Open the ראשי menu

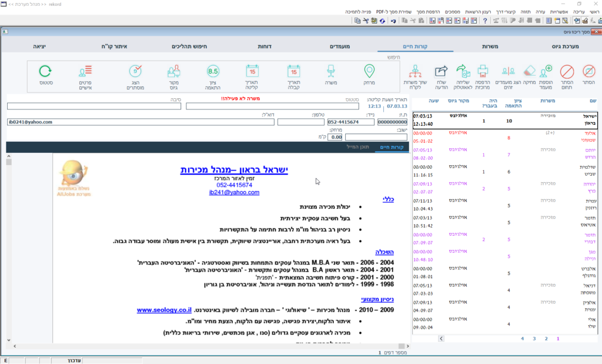point(594,12)
